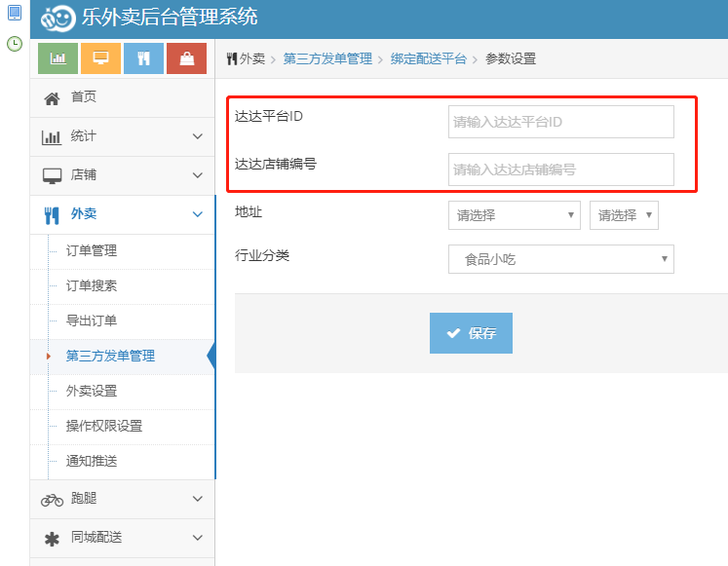Follow the 第三方发单管理 breadcrumb link

pyautogui.click(x=327, y=58)
